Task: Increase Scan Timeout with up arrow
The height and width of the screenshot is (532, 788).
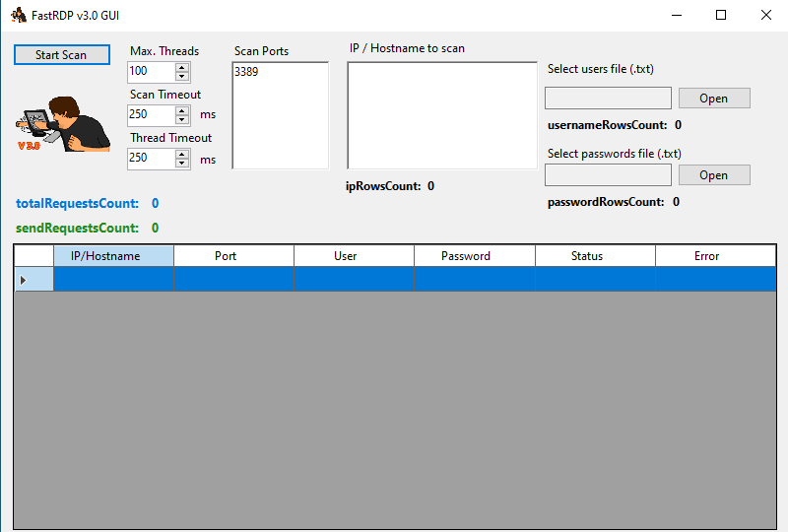Action: tap(182, 110)
